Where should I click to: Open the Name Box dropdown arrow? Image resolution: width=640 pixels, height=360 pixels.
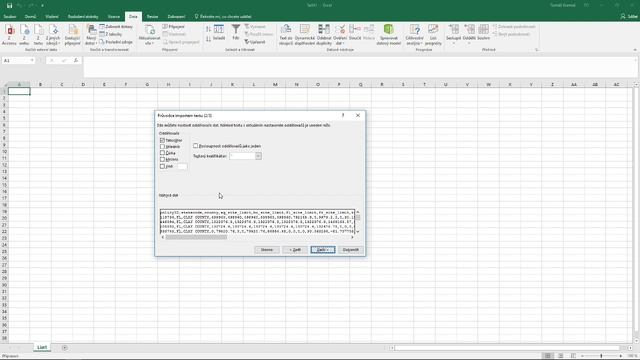[x=32, y=60]
